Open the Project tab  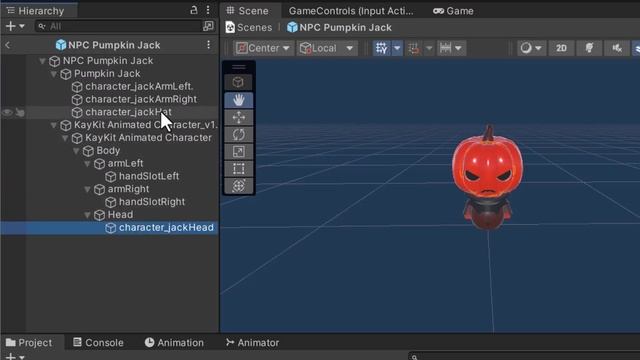click(29, 342)
